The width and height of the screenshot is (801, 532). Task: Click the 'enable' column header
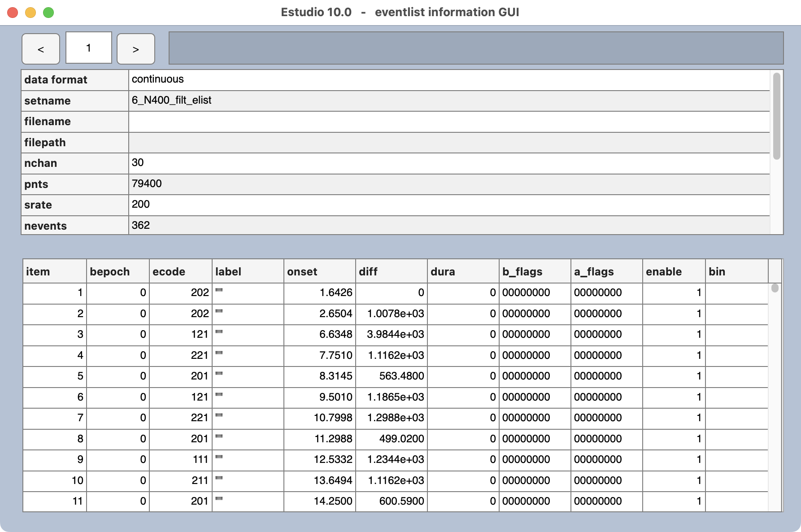click(x=674, y=271)
